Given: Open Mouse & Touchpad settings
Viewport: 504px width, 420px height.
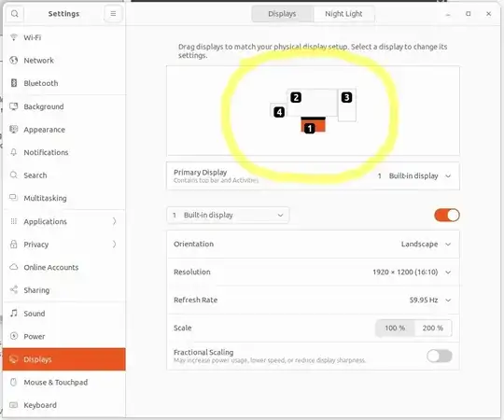Looking at the screenshot, I should pos(64,382).
